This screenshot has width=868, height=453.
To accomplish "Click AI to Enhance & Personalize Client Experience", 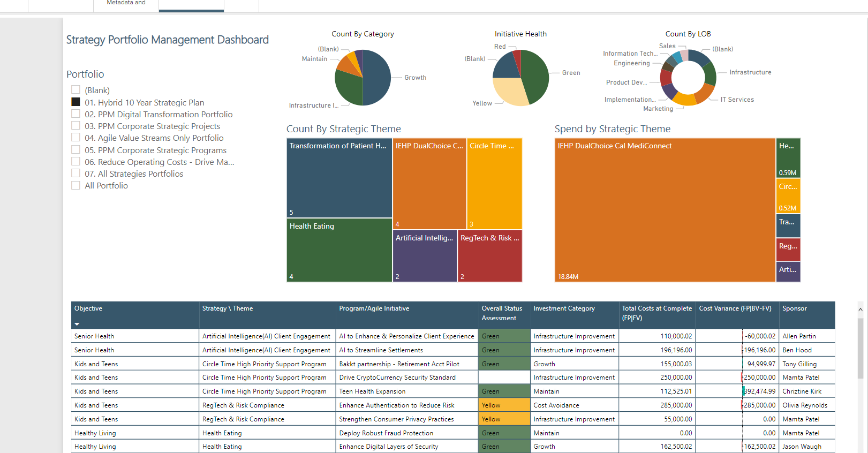I will pyautogui.click(x=406, y=336).
